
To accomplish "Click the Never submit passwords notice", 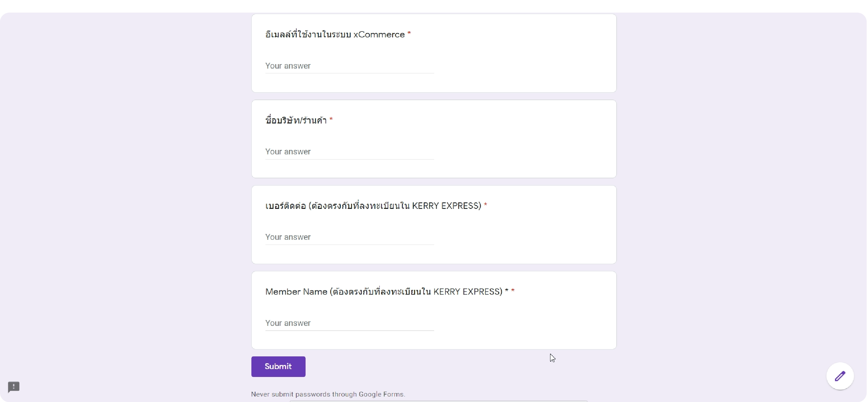I will 328,394.
